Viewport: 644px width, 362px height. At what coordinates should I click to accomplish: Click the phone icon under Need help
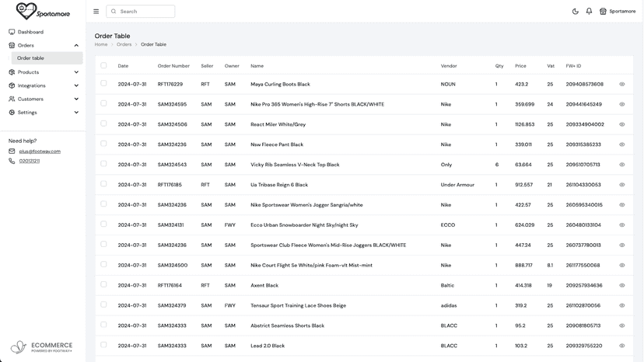click(12, 162)
